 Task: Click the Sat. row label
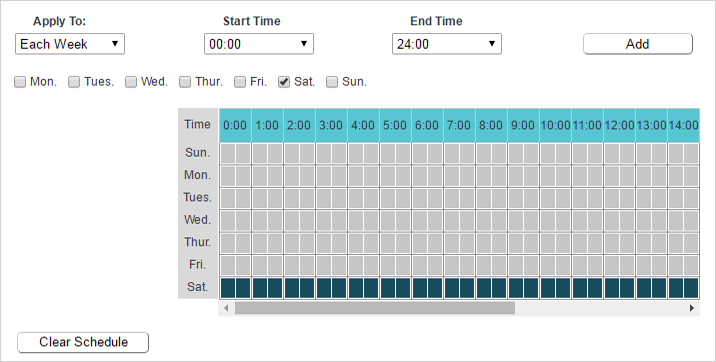[198, 287]
